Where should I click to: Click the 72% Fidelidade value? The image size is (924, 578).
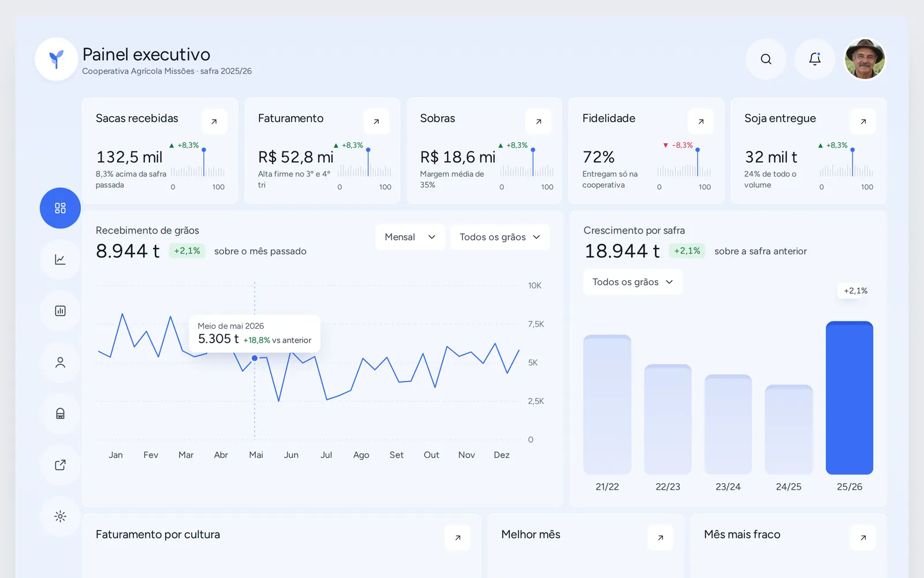pos(598,157)
